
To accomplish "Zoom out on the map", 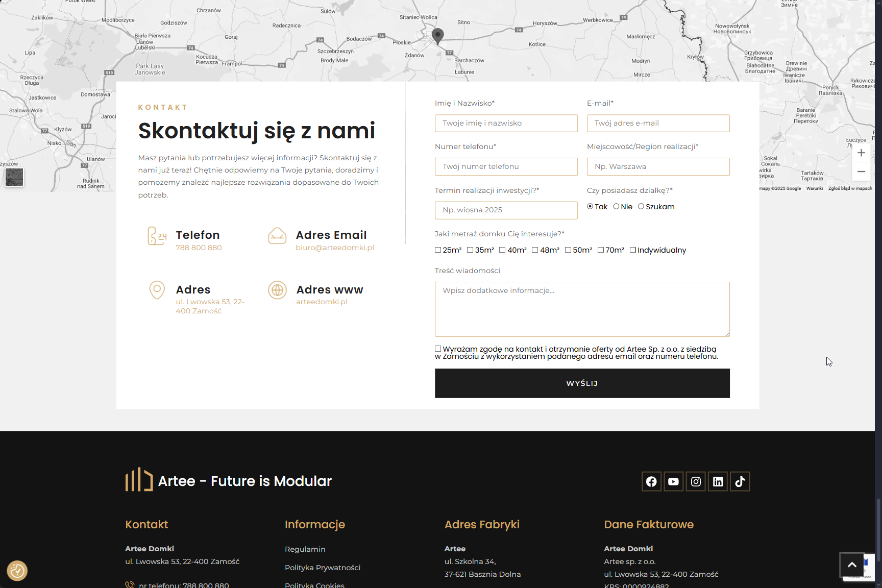I will click(861, 171).
